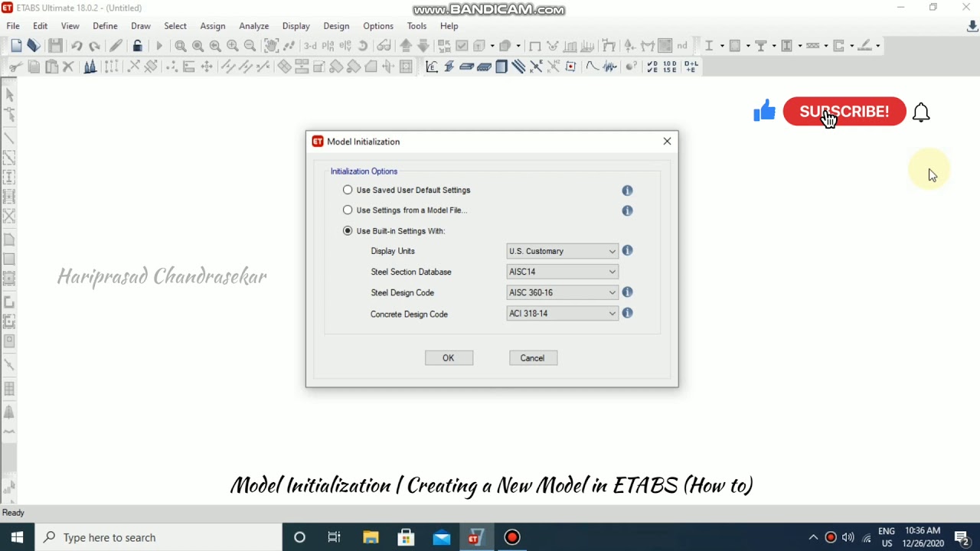This screenshot has height=551, width=980.
Task: Click the ETABS taskbar icon
Action: [476, 537]
